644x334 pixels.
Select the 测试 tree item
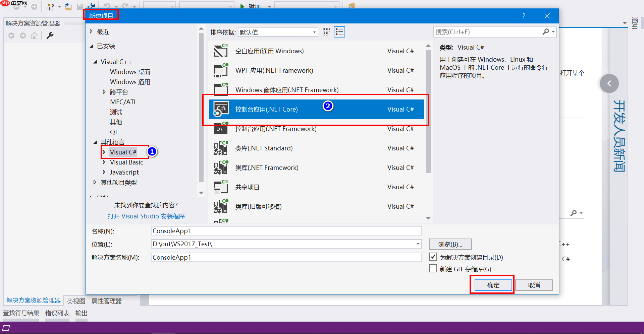pyautogui.click(x=116, y=112)
